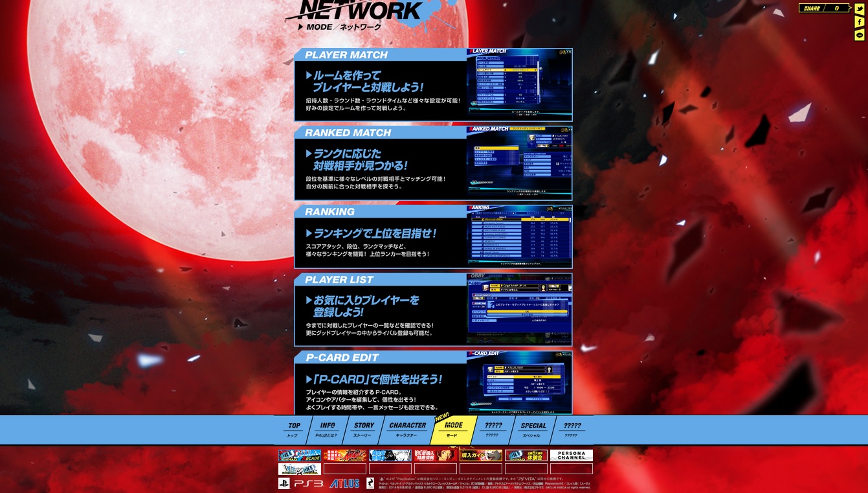Image resolution: width=868 pixels, height=493 pixels.
Task: View the PLAYER LIST screenshot thumbnail
Action: [x=520, y=309]
